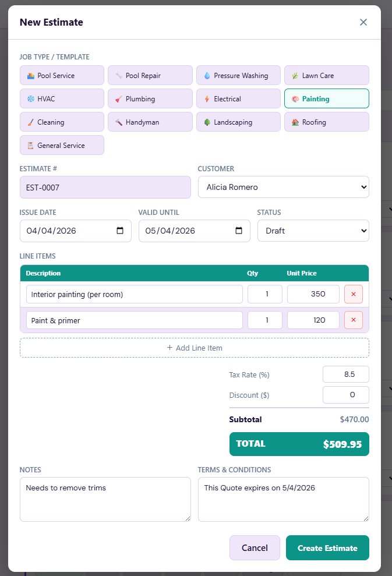Click the Handyman hammer icon

pos(119,122)
